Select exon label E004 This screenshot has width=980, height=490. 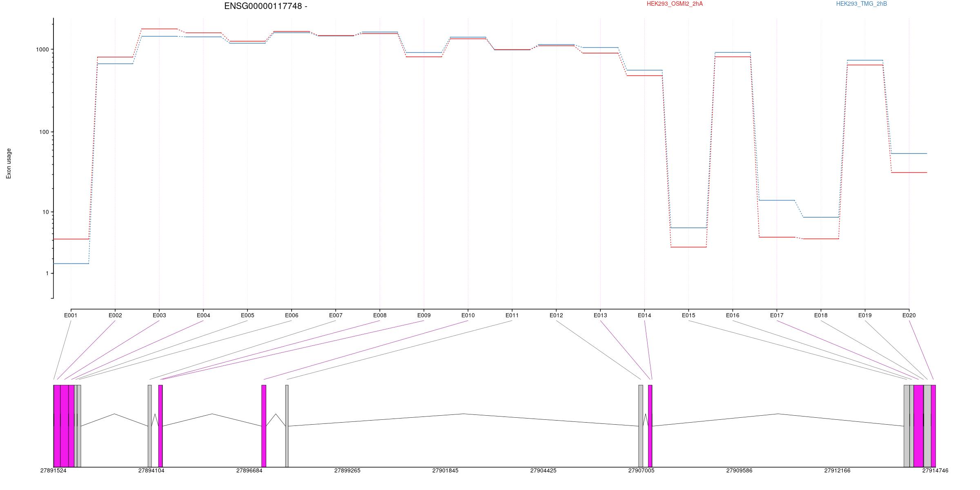[x=203, y=315]
